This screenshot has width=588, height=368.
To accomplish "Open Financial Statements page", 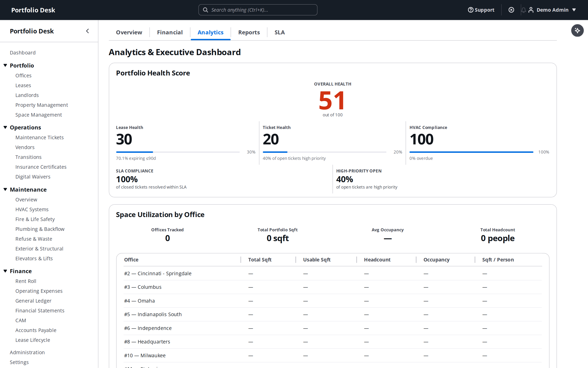I will pos(40,311).
